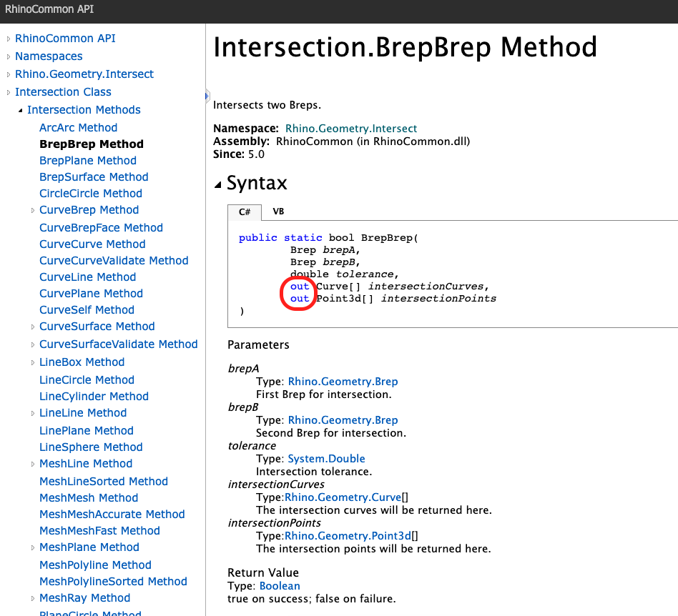
Task: Open the MeshMesh Method page
Action: point(89,497)
